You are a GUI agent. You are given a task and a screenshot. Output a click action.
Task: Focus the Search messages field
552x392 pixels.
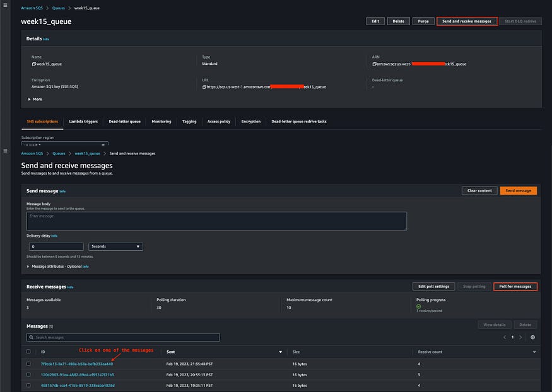click(x=123, y=338)
